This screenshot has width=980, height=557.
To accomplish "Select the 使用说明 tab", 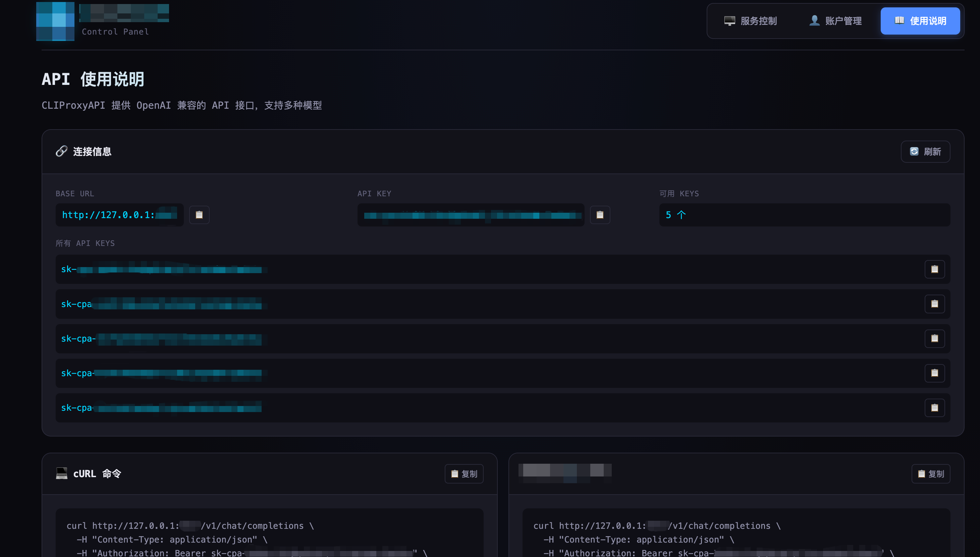I will (x=920, y=21).
